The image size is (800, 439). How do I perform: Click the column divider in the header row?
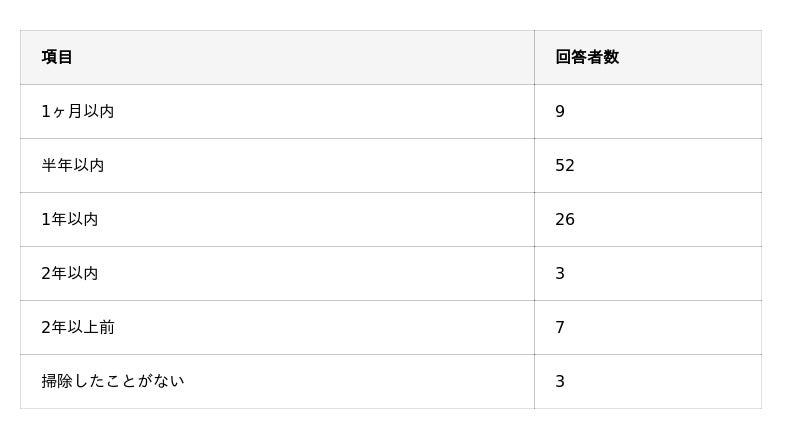(534, 57)
